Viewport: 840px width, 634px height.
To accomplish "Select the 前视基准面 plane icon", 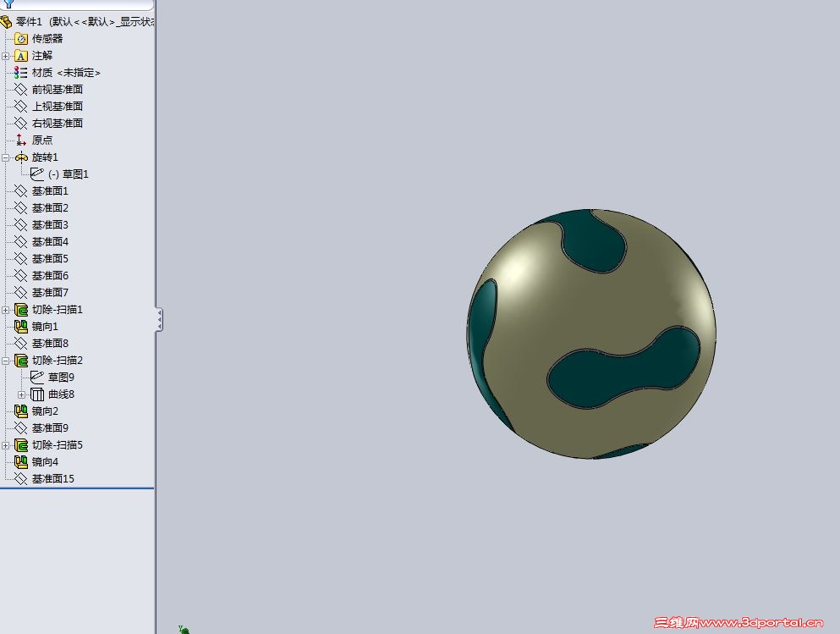I will pos(21,90).
